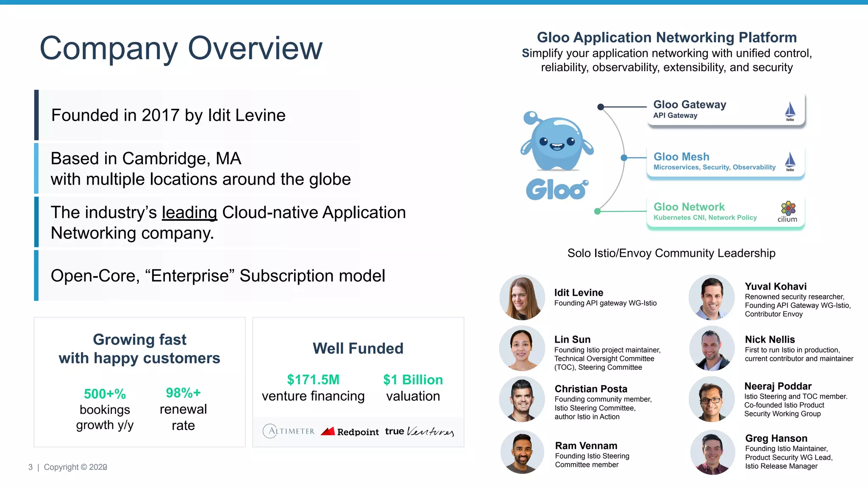The image size is (868, 488).
Task: Click 'Founded in 2017 by Idit Levine' text
Action: tap(168, 115)
